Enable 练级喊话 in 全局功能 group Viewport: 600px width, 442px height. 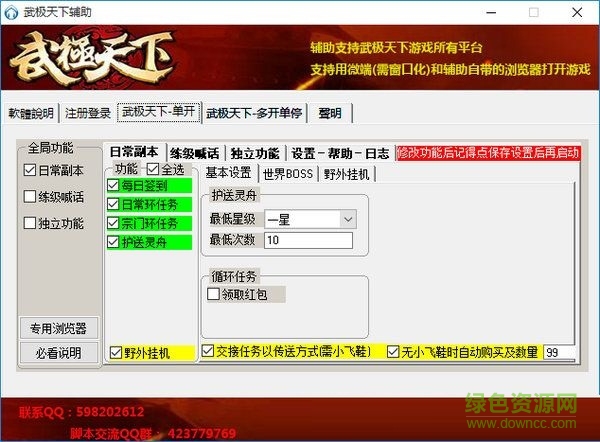pyautogui.click(x=54, y=197)
